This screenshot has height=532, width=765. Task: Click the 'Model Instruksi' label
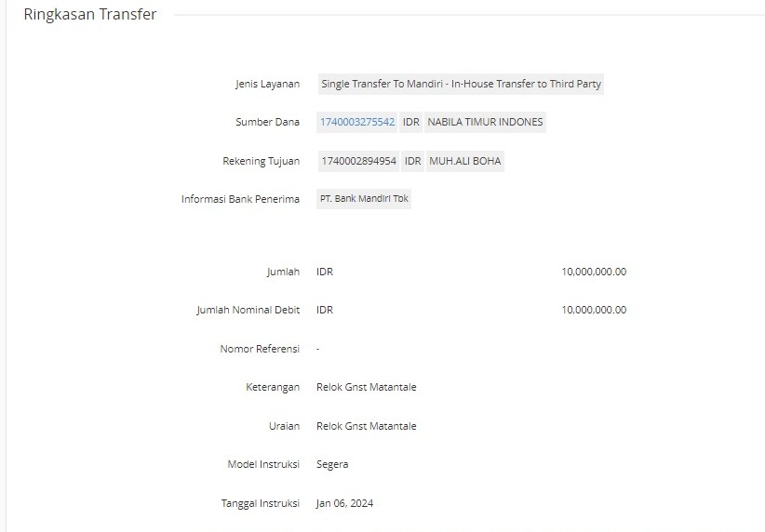coord(263,464)
